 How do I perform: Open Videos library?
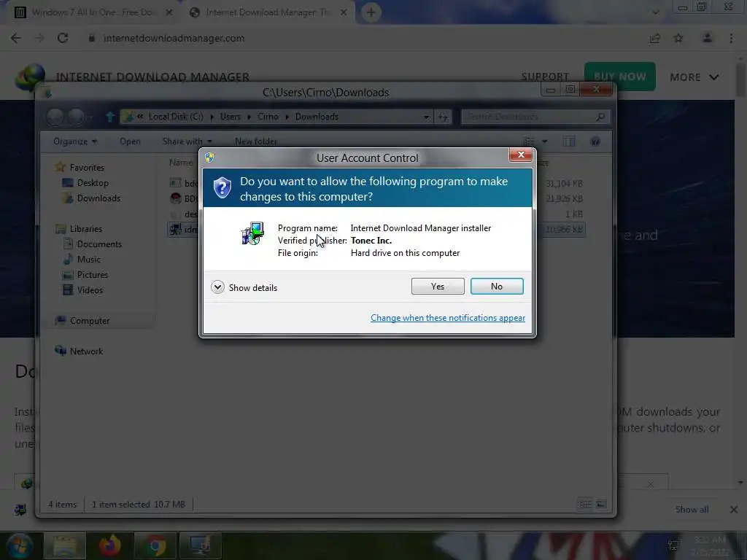point(90,290)
